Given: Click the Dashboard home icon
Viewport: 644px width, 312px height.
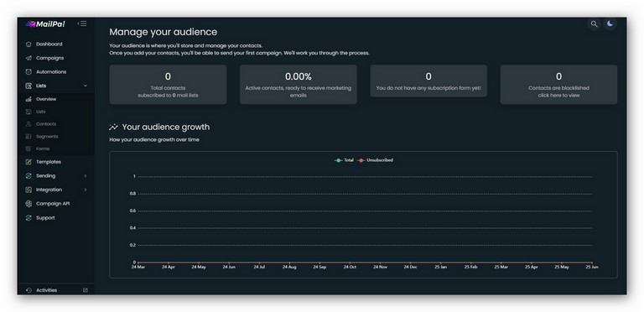Looking at the screenshot, I should [29, 44].
